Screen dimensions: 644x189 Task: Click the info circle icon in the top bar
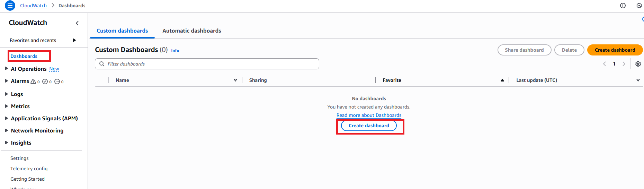pyautogui.click(x=623, y=6)
